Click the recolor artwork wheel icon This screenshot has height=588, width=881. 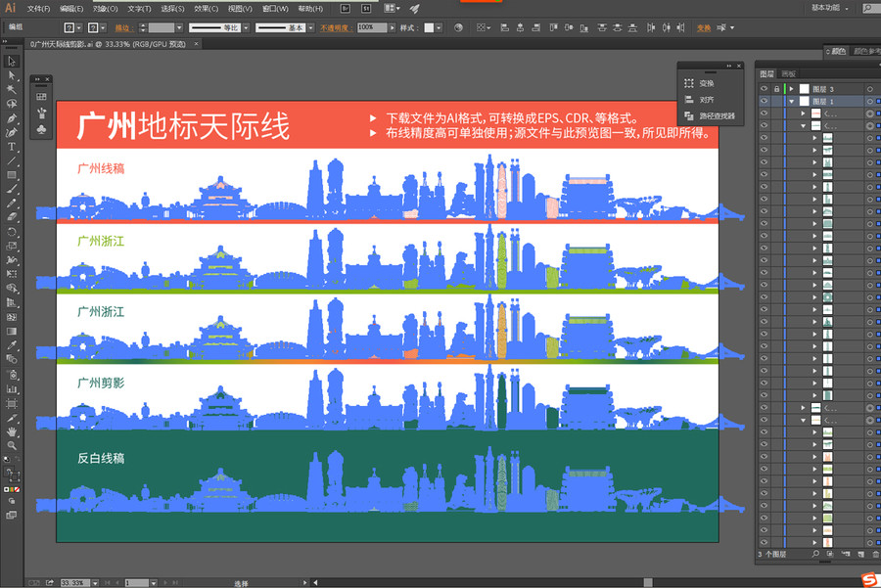point(458,27)
